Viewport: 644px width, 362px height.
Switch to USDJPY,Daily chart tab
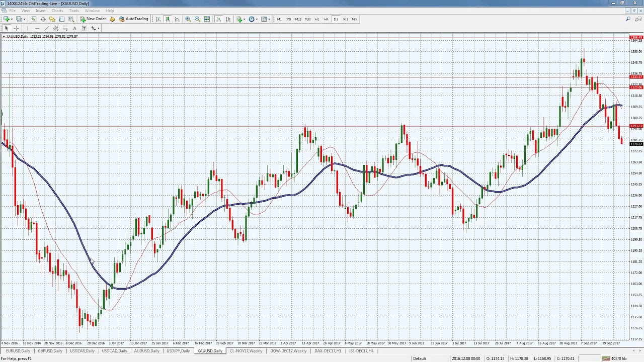click(178, 351)
